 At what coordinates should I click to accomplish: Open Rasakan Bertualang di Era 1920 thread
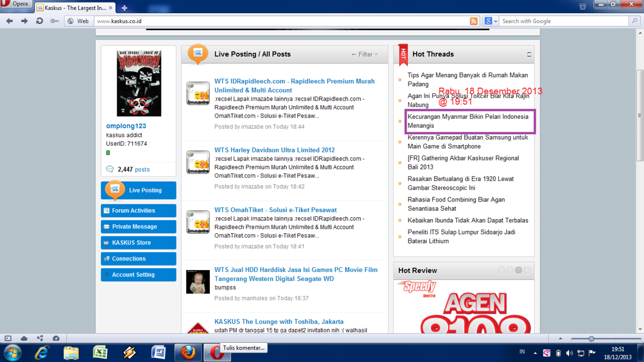pyautogui.click(x=460, y=183)
